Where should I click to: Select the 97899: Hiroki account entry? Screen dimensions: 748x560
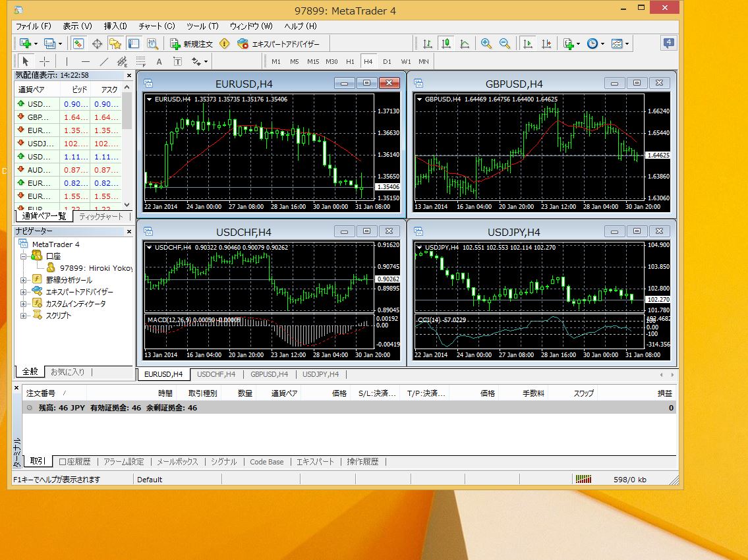pos(90,268)
